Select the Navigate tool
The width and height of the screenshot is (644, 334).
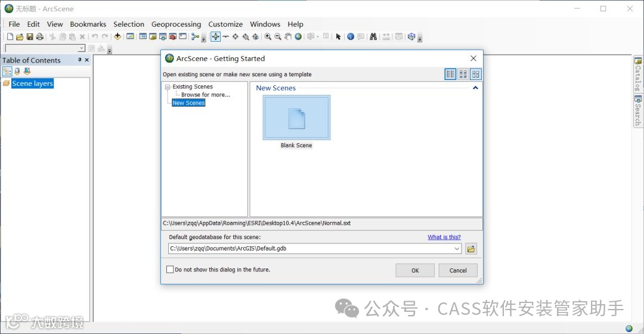pyautogui.click(x=216, y=36)
